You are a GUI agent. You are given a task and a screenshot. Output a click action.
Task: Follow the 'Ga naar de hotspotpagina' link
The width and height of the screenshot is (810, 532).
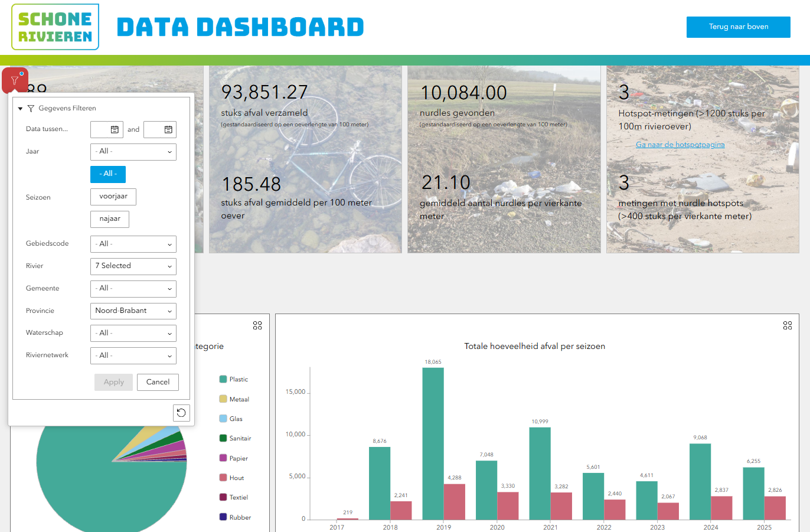coord(680,145)
